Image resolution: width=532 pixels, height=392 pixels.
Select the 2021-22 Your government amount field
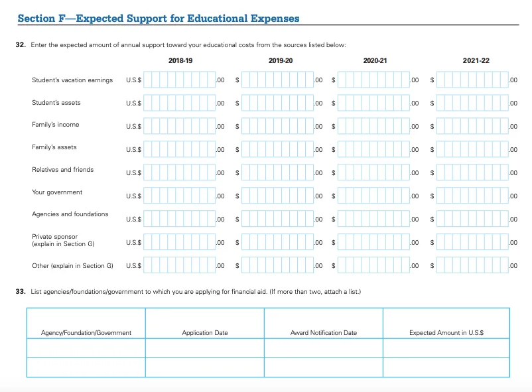click(x=472, y=195)
